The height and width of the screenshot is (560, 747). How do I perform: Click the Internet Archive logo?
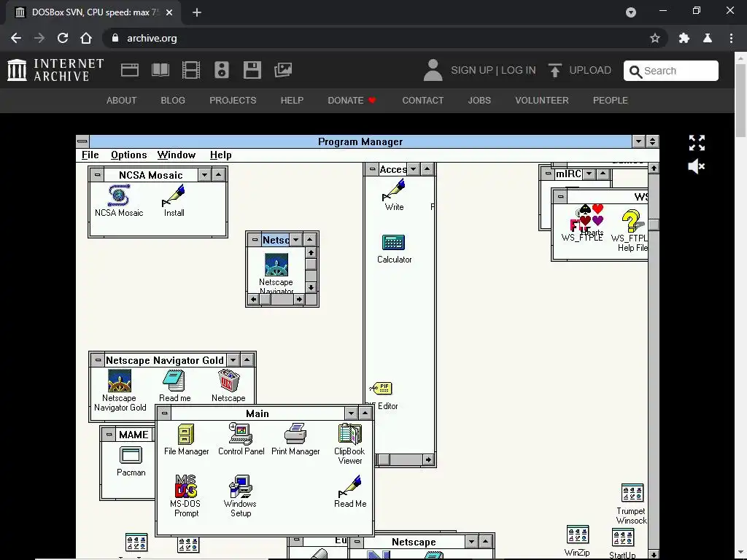55,70
